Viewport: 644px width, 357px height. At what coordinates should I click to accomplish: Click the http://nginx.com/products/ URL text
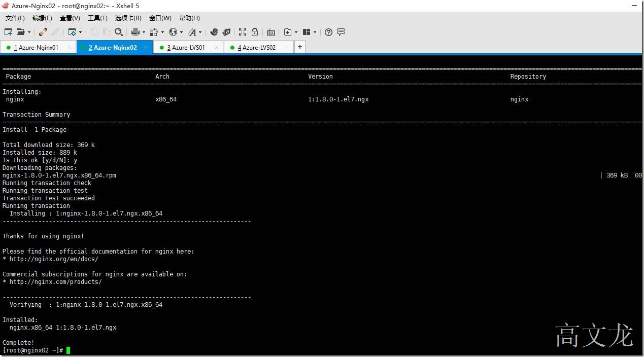[56, 282]
